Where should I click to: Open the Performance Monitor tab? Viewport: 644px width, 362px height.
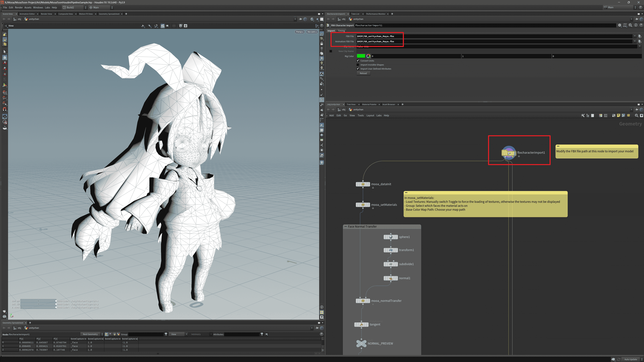375,14
